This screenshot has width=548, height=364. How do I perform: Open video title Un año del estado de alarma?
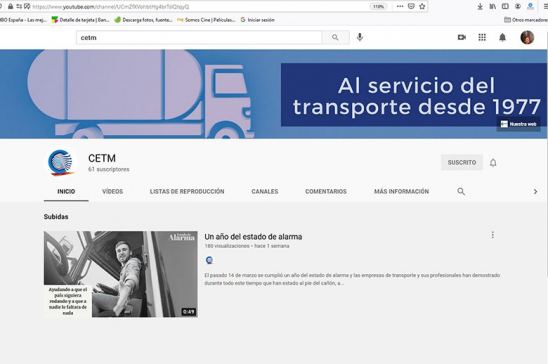(253, 236)
